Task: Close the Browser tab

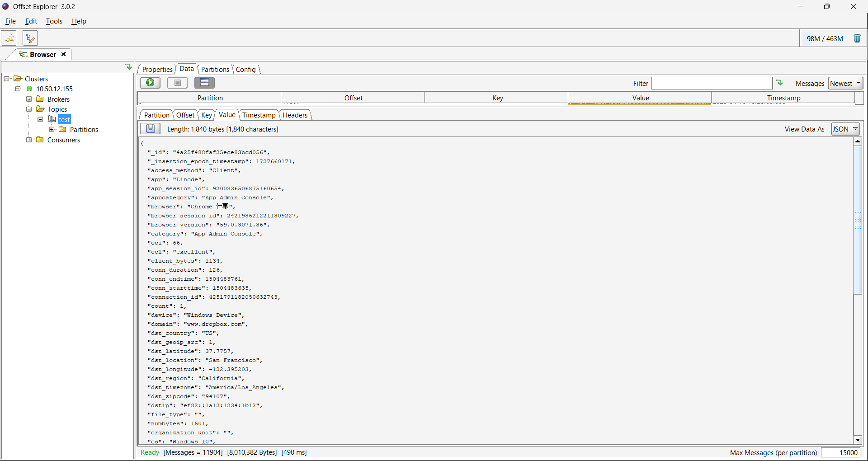Action: pyautogui.click(x=64, y=54)
